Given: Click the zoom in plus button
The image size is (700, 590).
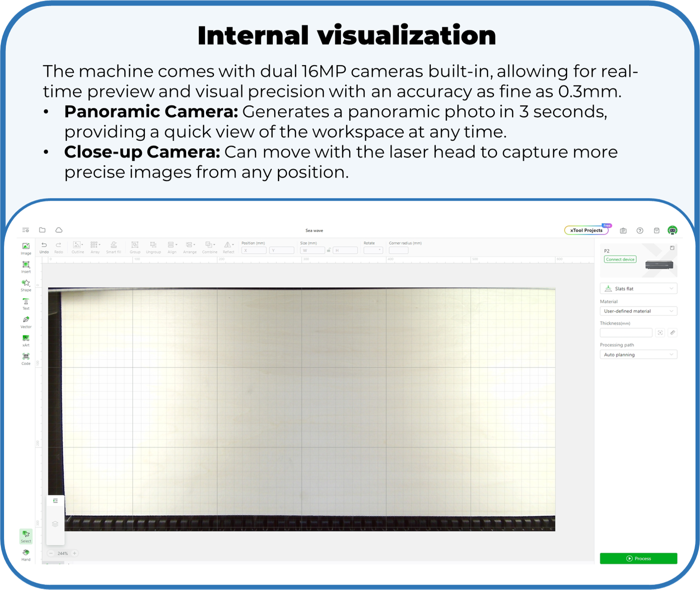Looking at the screenshot, I should pyautogui.click(x=75, y=553).
